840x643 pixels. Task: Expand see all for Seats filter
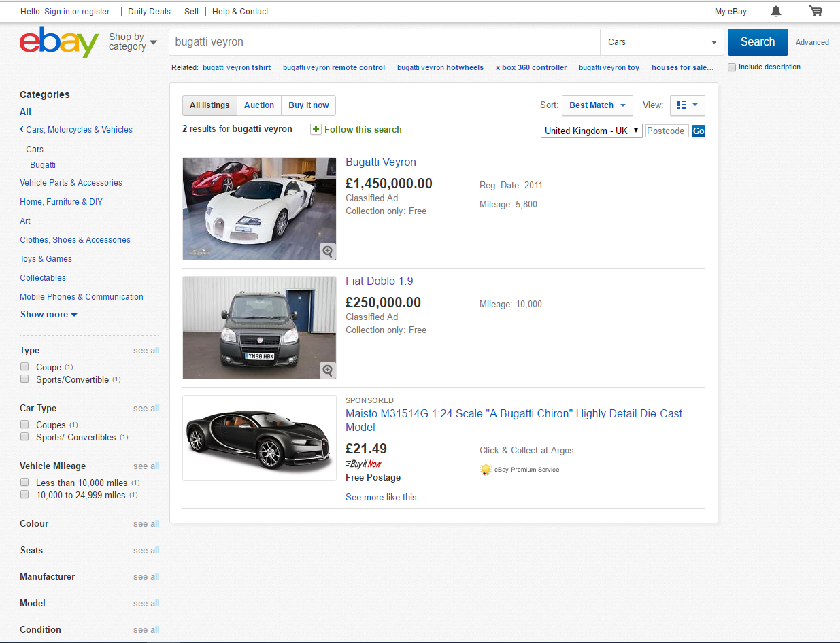[x=146, y=550]
